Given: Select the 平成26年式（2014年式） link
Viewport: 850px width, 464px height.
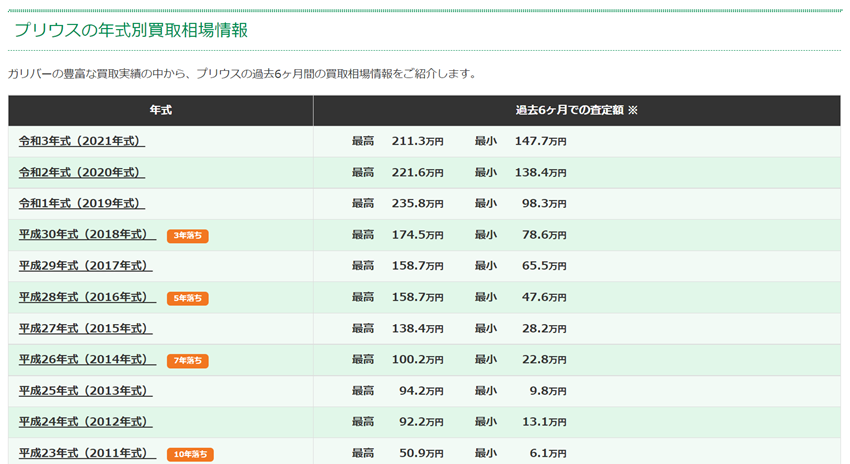Looking at the screenshot, I should point(85,360).
